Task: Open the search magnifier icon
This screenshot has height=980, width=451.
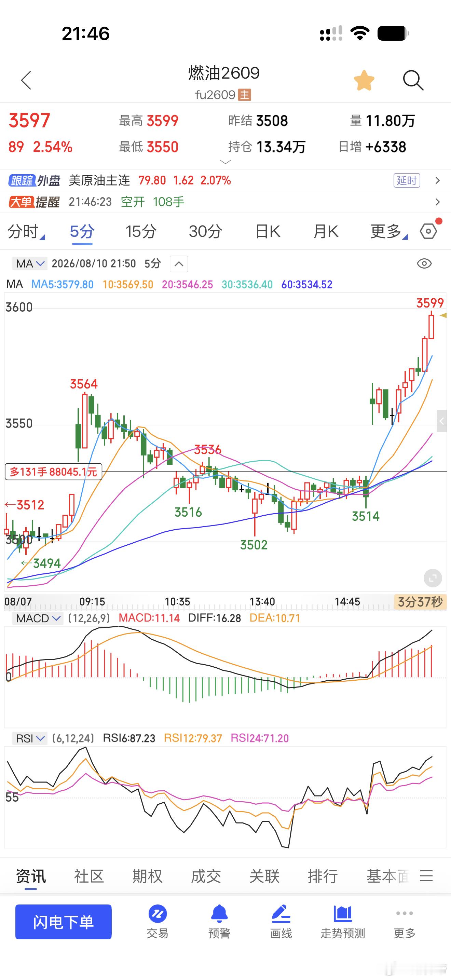Action: click(x=413, y=80)
